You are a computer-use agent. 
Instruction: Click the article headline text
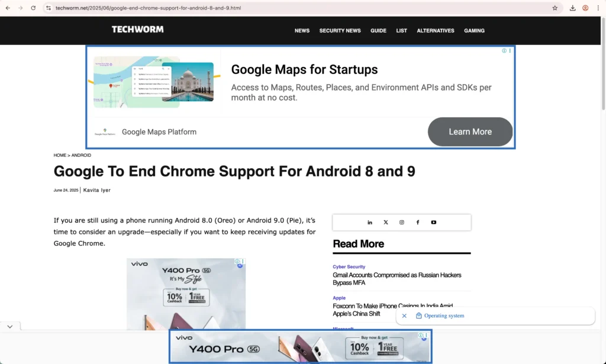[234, 171]
